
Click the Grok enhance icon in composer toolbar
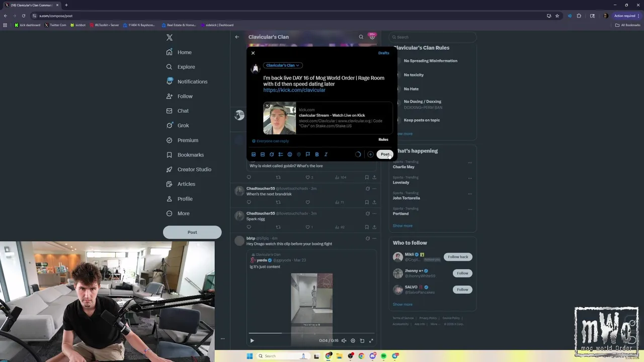(x=272, y=154)
